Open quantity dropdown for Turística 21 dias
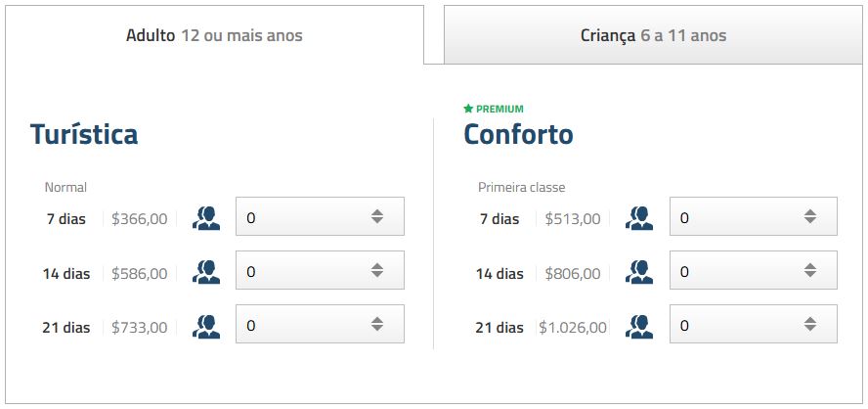Image resolution: width=868 pixels, height=409 pixels. [x=320, y=325]
